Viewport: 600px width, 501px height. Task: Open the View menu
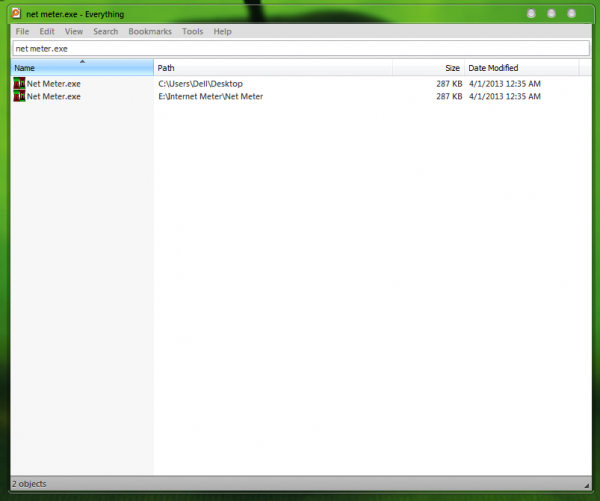pyautogui.click(x=73, y=31)
